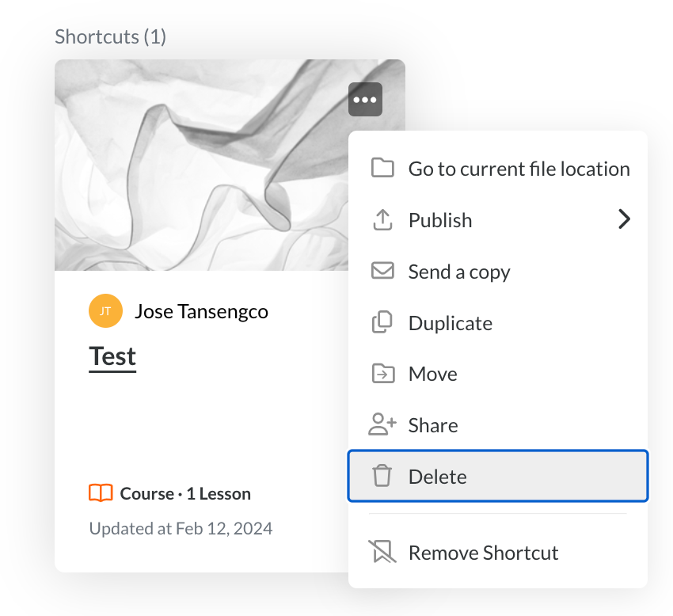This screenshot has height=616, width=673.
Task: Open the "Test" course title link
Action: [x=112, y=356]
